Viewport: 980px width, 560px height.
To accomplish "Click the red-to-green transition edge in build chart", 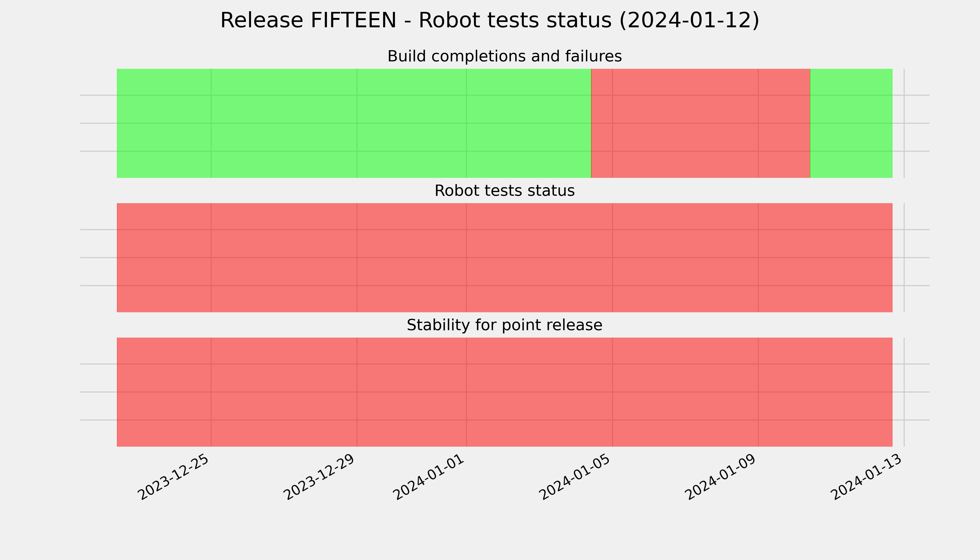I will click(x=810, y=123).
